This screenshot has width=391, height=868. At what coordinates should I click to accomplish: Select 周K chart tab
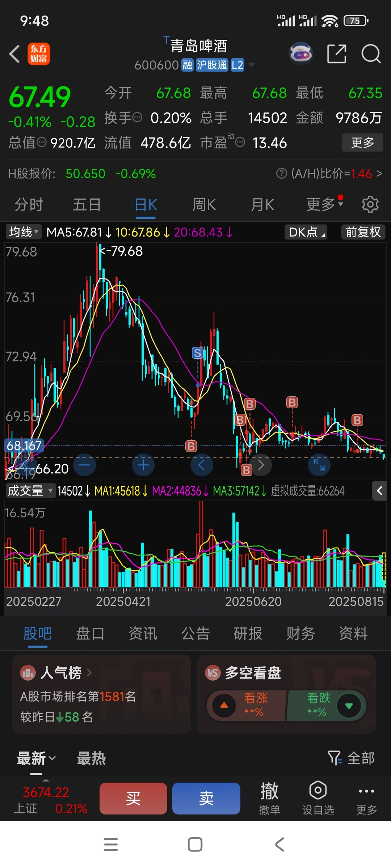coord(204,205)
